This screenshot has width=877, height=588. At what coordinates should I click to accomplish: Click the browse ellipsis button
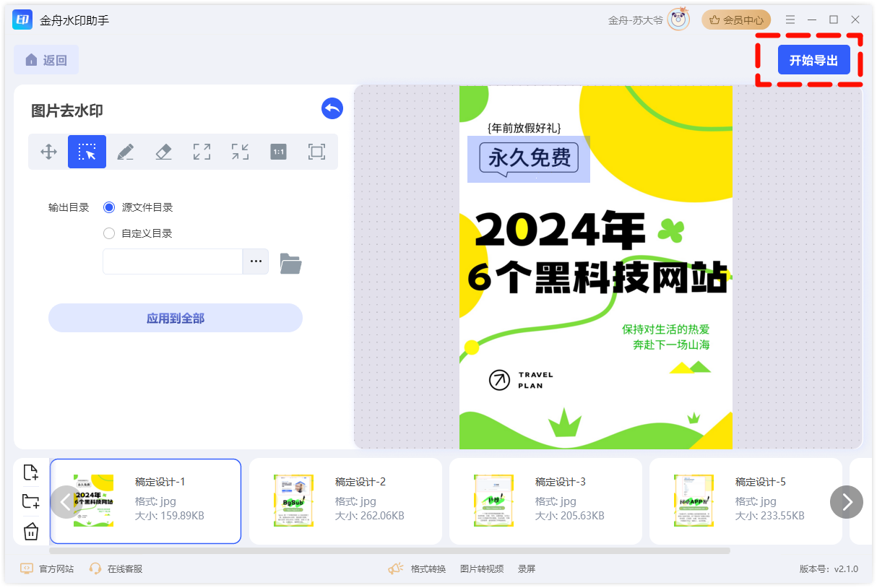point(255,261)
